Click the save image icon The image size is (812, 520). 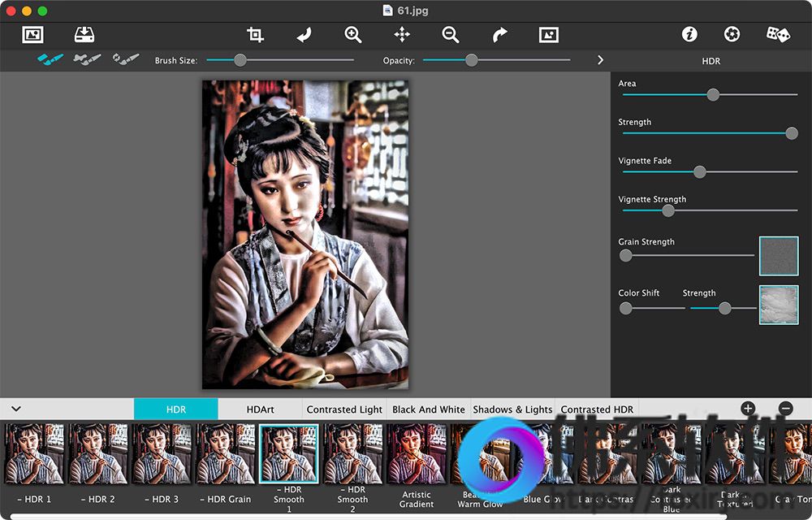click(x=84, y=35)
